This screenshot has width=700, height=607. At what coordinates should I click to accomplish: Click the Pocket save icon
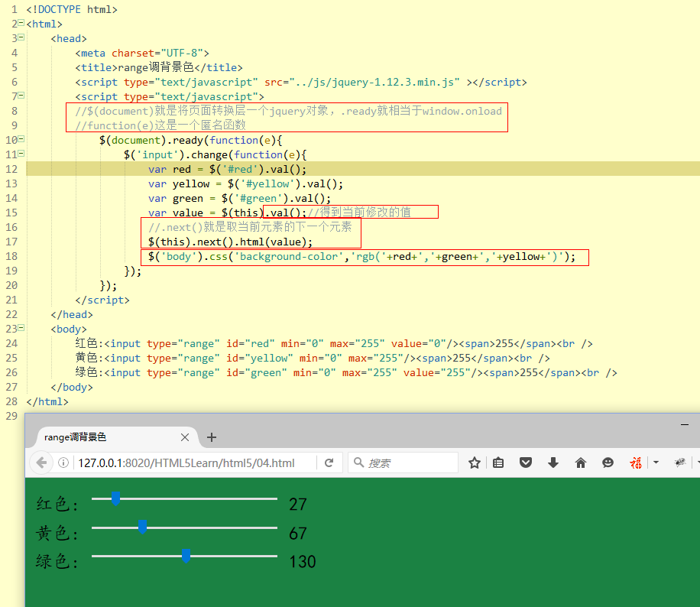[x=526, y=463]
